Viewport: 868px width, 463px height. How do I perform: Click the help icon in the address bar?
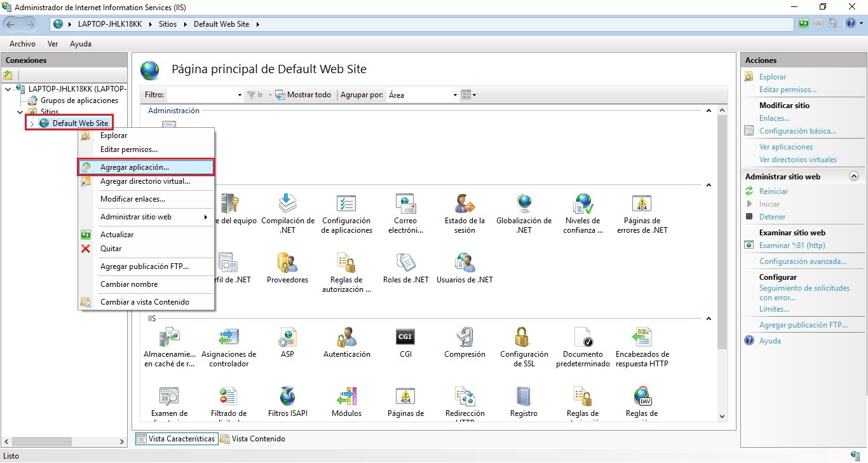850,24
